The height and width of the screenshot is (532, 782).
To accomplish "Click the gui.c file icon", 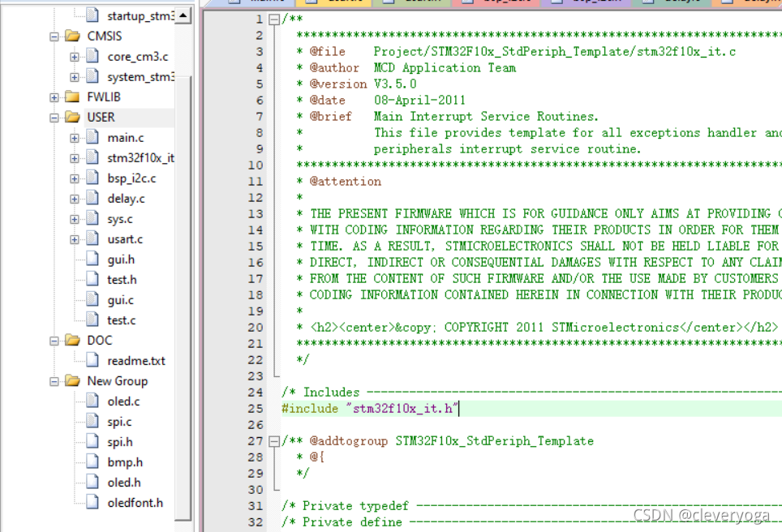I will pos(92,299).
